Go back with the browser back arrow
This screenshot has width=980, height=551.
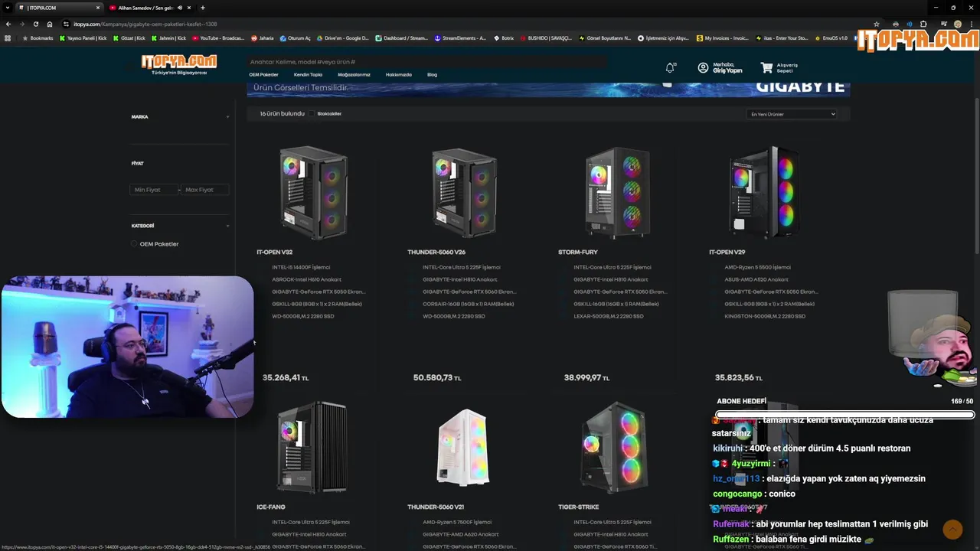point(8,24)
